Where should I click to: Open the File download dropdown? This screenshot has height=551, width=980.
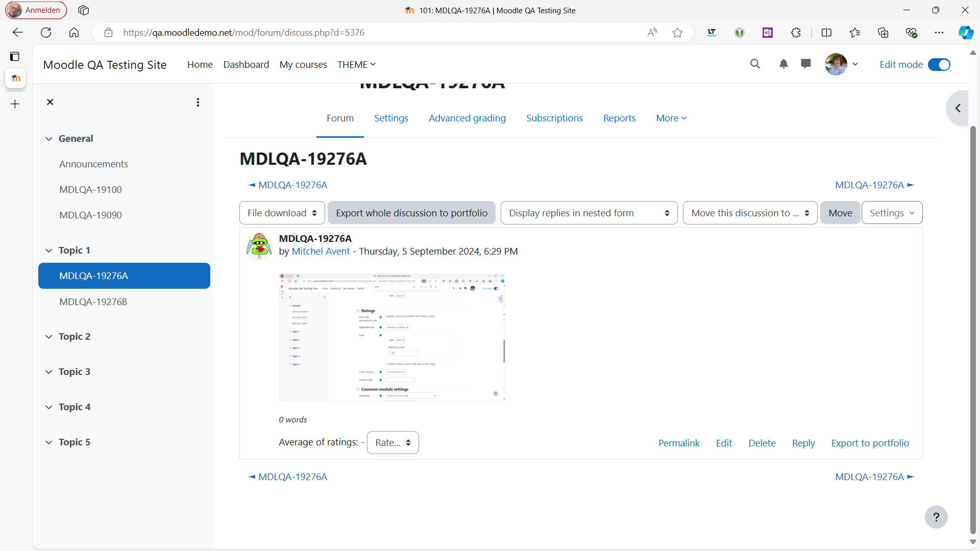tap(282, 213)
